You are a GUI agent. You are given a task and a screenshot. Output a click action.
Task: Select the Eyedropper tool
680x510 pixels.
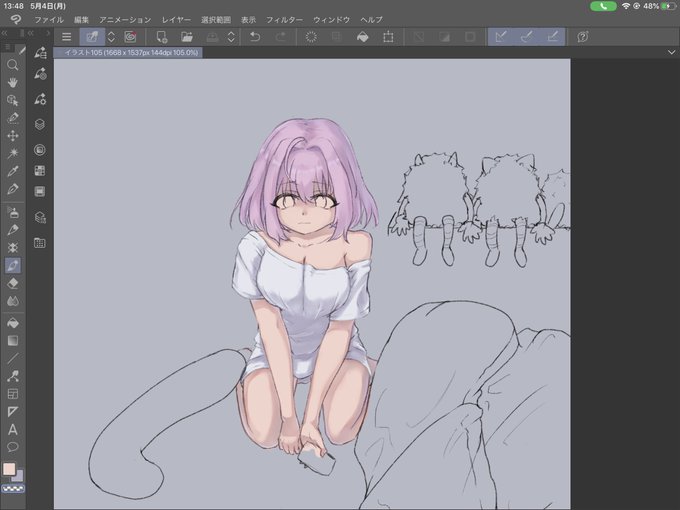point(13,171)
